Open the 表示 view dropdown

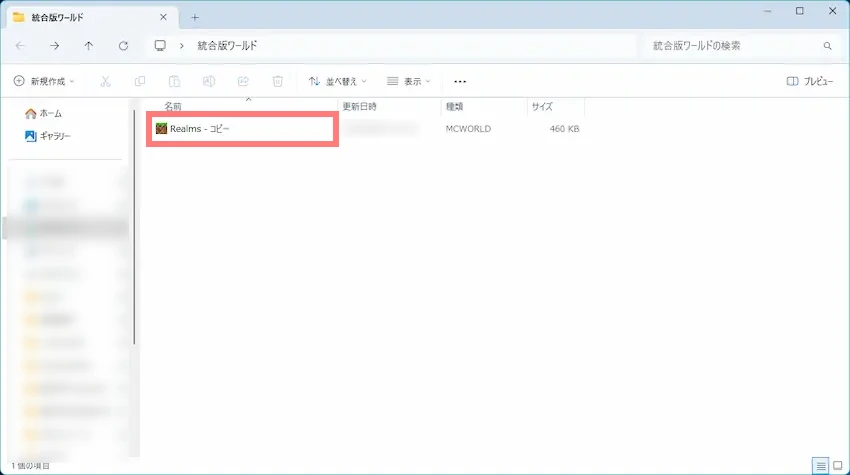[x=409, y=81]
